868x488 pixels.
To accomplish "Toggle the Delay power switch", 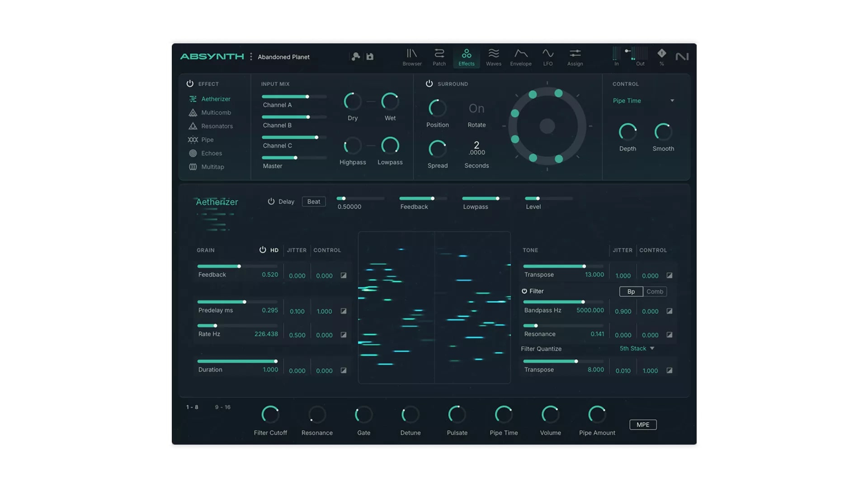I will point(271,202).
